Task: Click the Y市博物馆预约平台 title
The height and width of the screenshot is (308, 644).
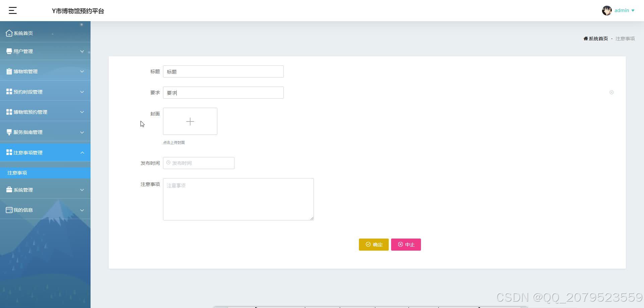Action: click(x=78, y=11)
